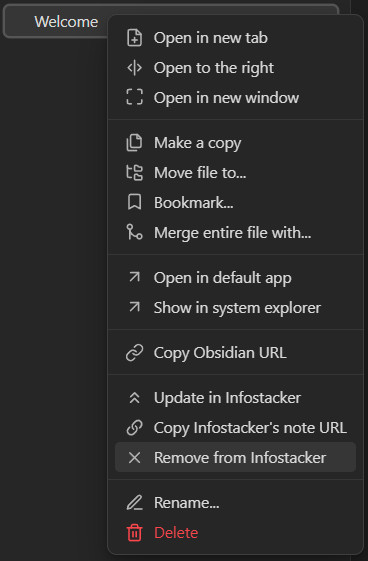Choose Open in new window
Viewport: 368px width, 561px height.
point(235,98)
